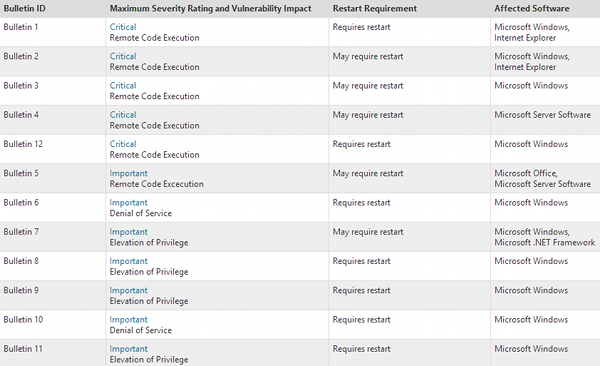Screen dimensions: 600x366
Task: Click 'Microsoft Windows, Microsoft .NET Framework' cell in Bulletin 7 row
Action: 545,237
